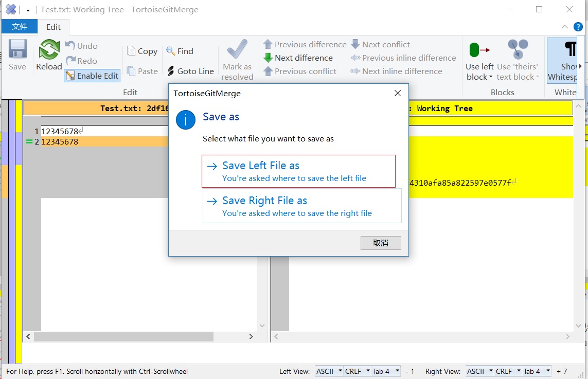Apply Use left block
588x379 pixels.
click(479, 60)
